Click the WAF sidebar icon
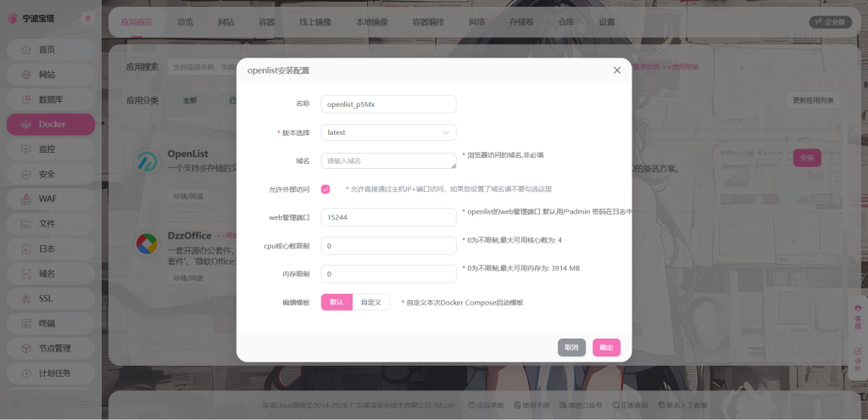This screenshot has width=868, height=420. coord(25,199)
